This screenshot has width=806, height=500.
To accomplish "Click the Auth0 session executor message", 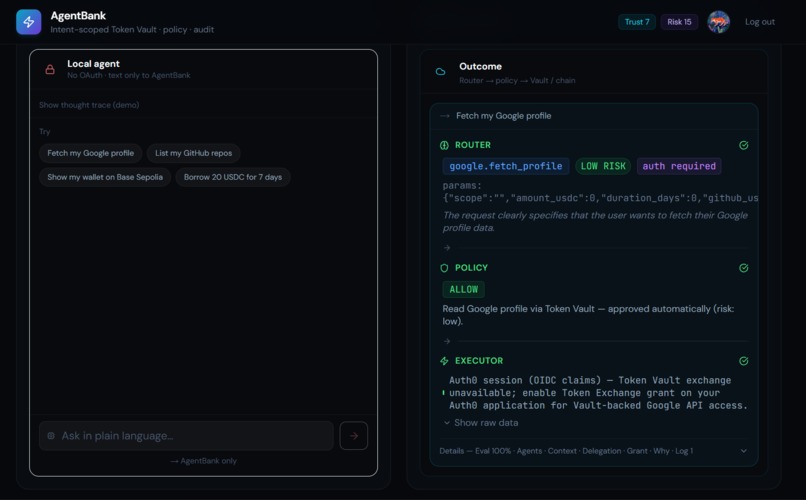I will pos(598,393).
